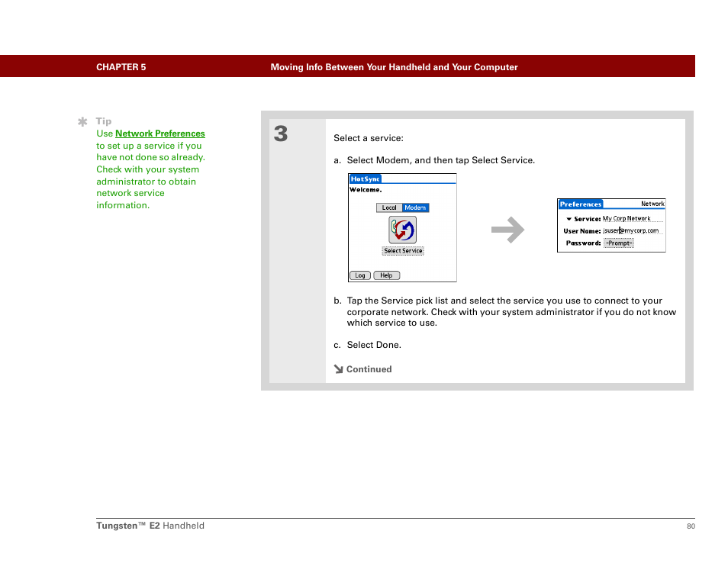
Task: Select the Local option in HotSync
Action: [389, 208]
